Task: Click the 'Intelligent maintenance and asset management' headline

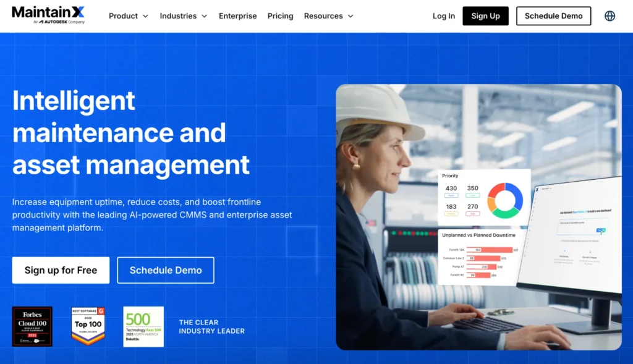Action: click(131, 132)
